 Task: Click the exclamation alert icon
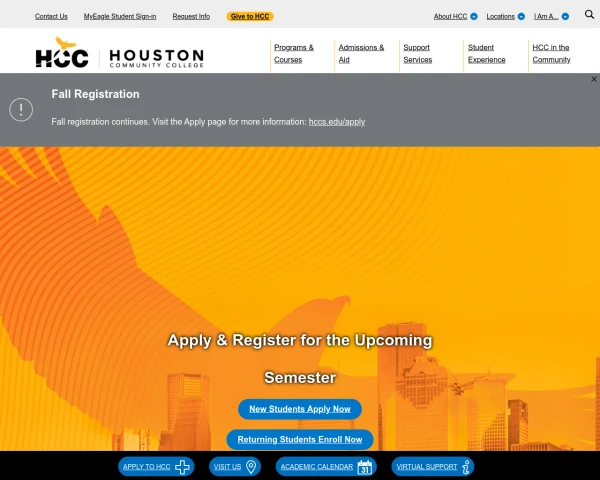(21, 110)
